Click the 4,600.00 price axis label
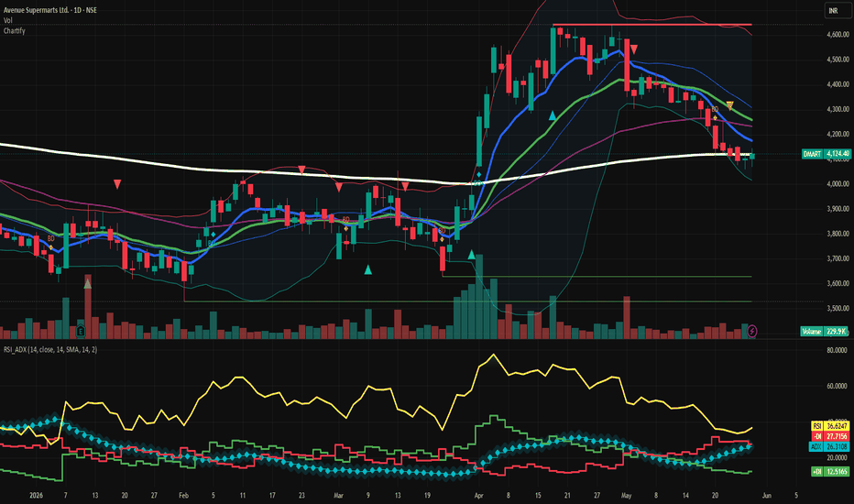This screenshot has width=854, height=504. [838, 34]
